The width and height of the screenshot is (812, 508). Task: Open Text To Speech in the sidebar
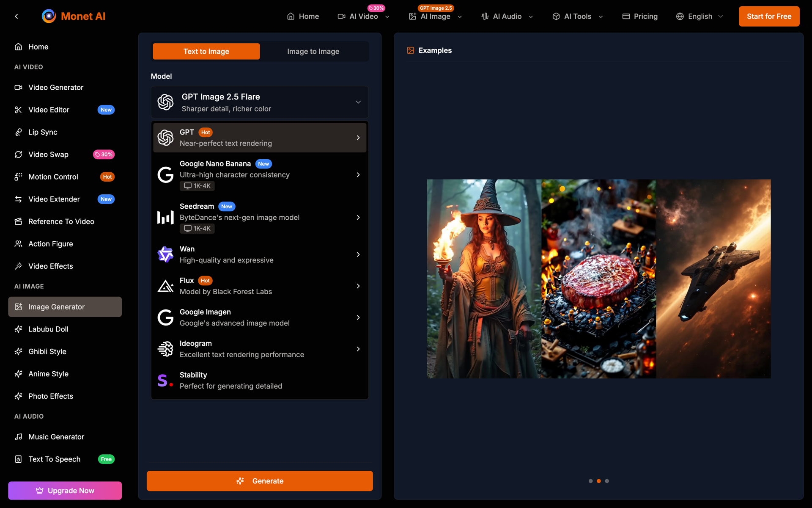65,459
